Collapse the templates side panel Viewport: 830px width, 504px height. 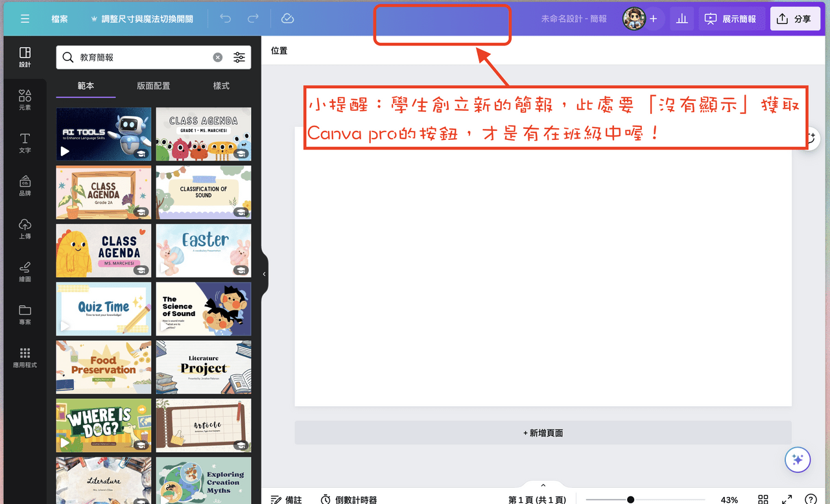click(x=264, y=273)
